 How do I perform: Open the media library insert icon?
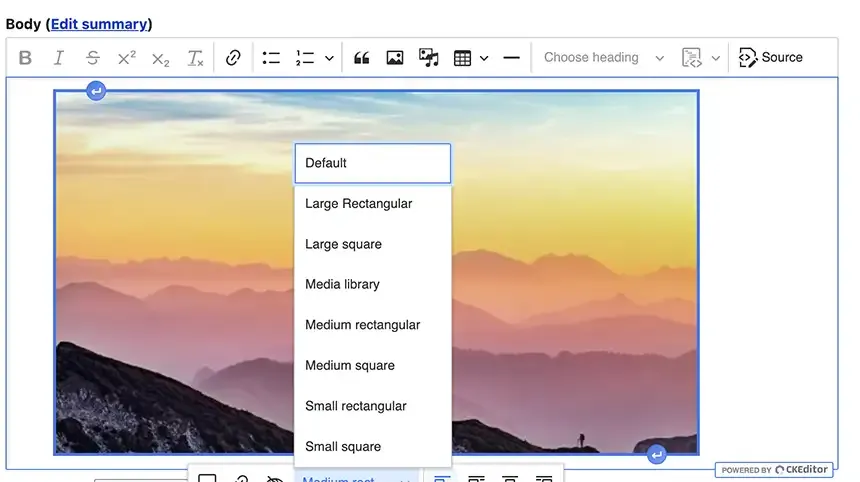(428, 58)
